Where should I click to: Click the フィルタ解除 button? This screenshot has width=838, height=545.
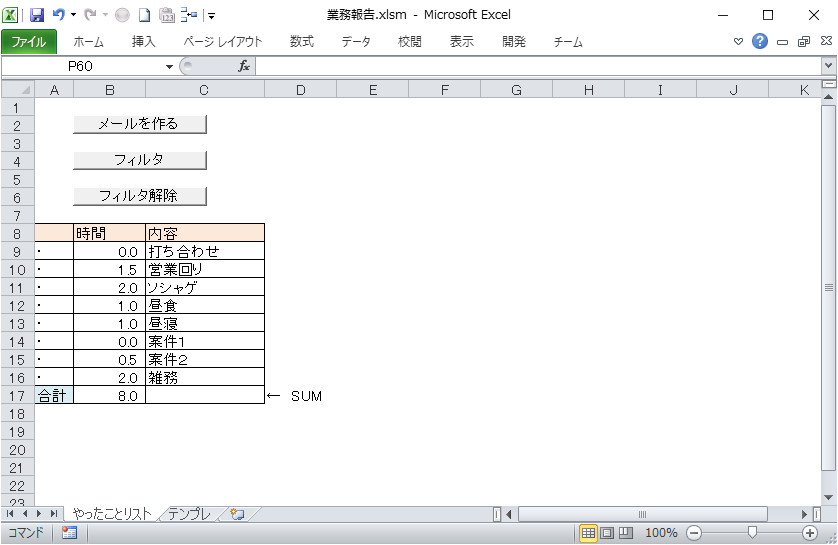pos(139,196)
